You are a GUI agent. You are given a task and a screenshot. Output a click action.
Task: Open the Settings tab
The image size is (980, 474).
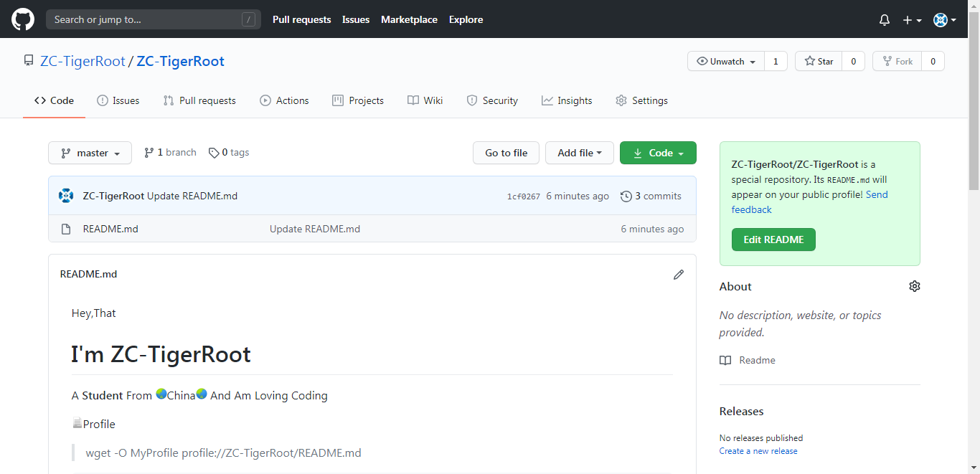pos(641,100)
